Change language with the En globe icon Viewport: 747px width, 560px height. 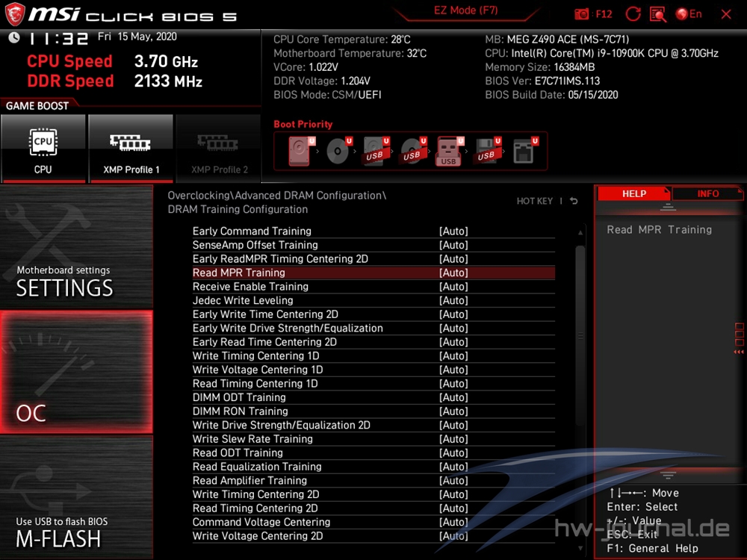(689, 14)
